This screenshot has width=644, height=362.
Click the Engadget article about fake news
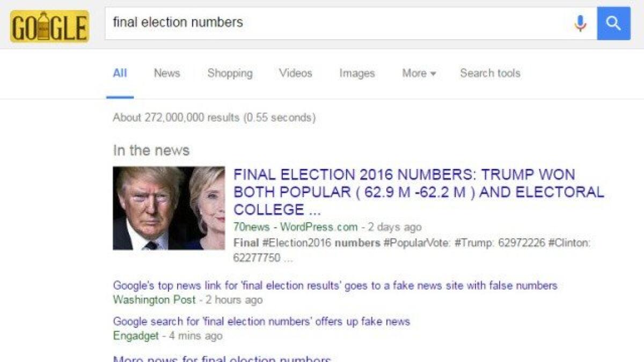pyautogui.click(x=260, y=321)
